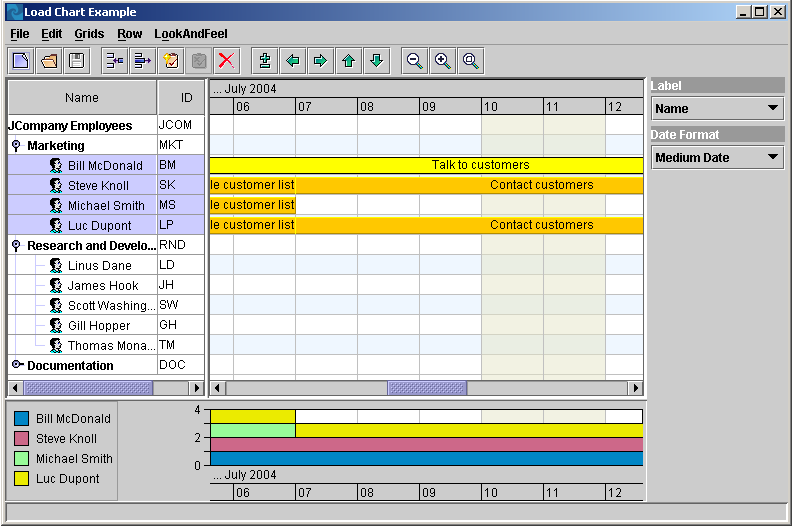Click the green up arrow icon
792x526 pixels.
[x=348, y=61]
